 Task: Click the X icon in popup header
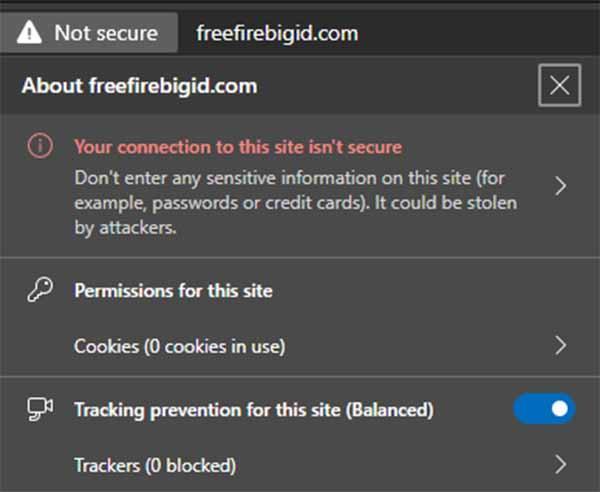(x=559, y=85)
